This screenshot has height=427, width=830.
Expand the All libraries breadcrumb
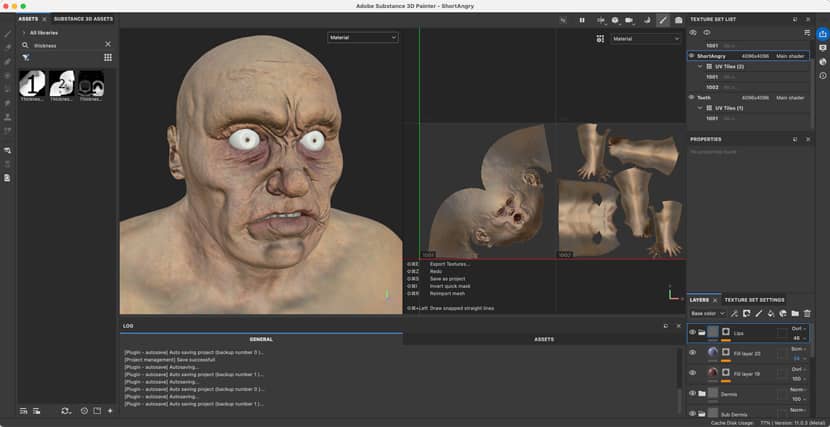(x=24, y=33)
